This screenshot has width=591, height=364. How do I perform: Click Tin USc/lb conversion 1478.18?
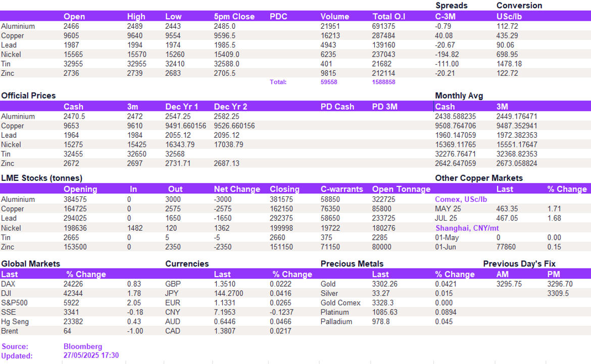(x=509, y=64)
